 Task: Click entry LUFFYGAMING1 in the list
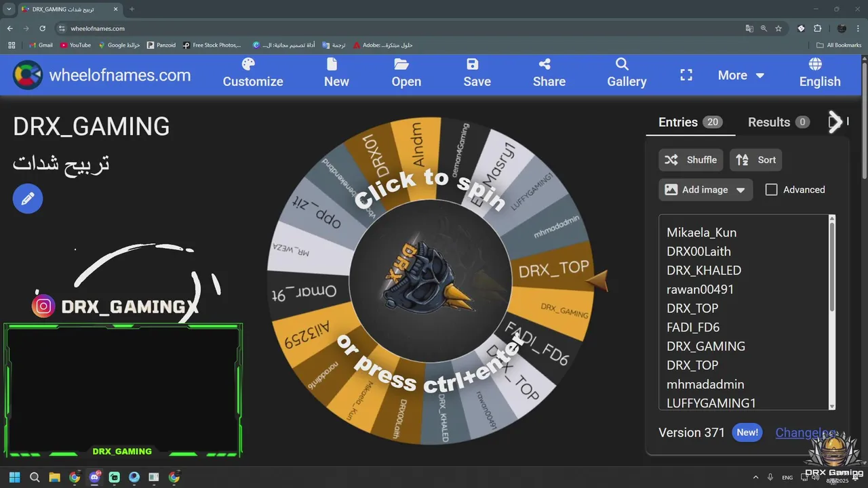point(711,403)
